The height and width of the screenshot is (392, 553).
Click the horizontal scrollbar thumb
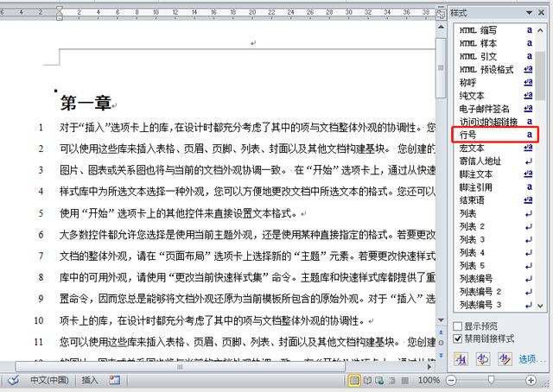click(x=180, y=367)
